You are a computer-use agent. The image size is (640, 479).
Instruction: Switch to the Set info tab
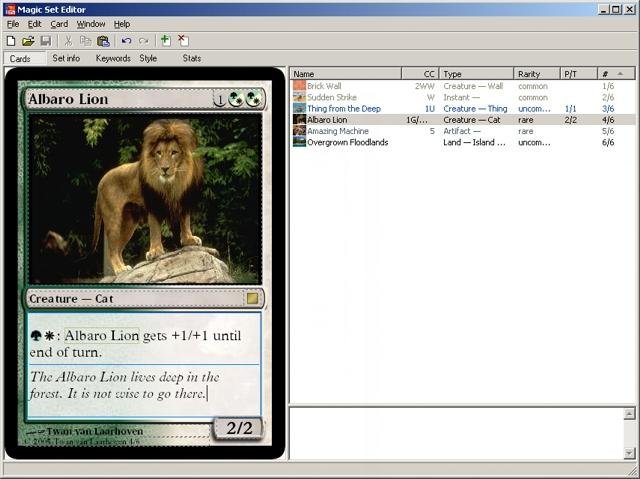pos(66,58)
